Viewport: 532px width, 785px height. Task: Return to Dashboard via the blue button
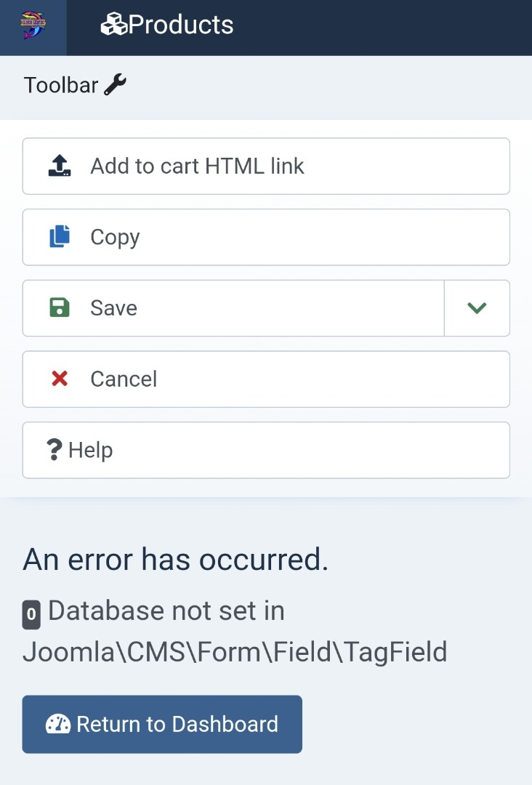162,724
